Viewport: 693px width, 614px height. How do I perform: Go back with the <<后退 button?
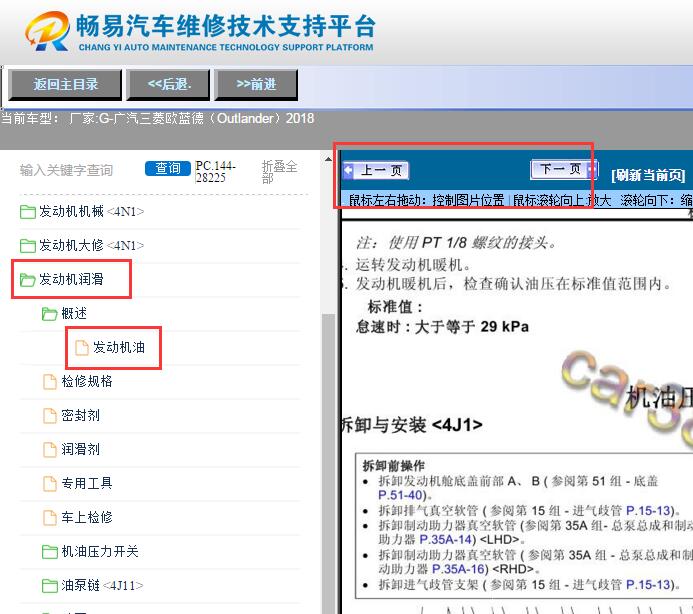pos(168,84)
